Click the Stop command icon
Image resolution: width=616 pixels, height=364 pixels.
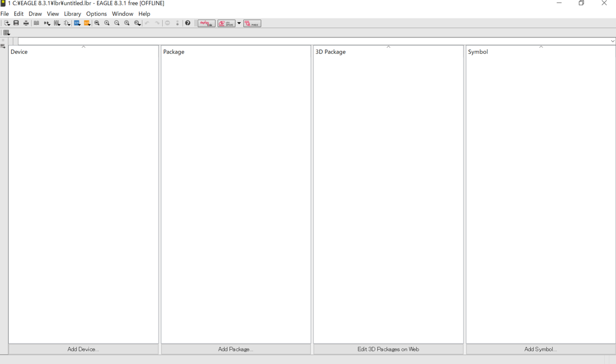[167, 23]
